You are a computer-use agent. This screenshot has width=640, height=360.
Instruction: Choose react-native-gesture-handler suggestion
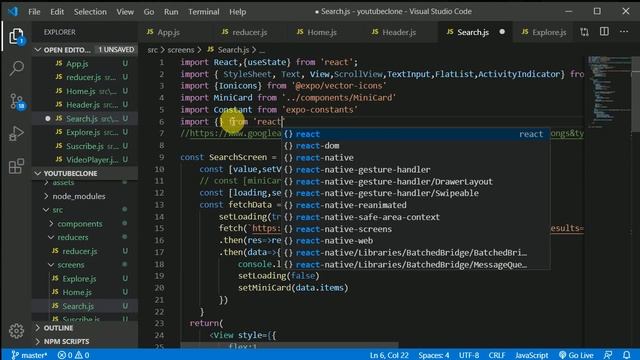[x=415, y=169]
